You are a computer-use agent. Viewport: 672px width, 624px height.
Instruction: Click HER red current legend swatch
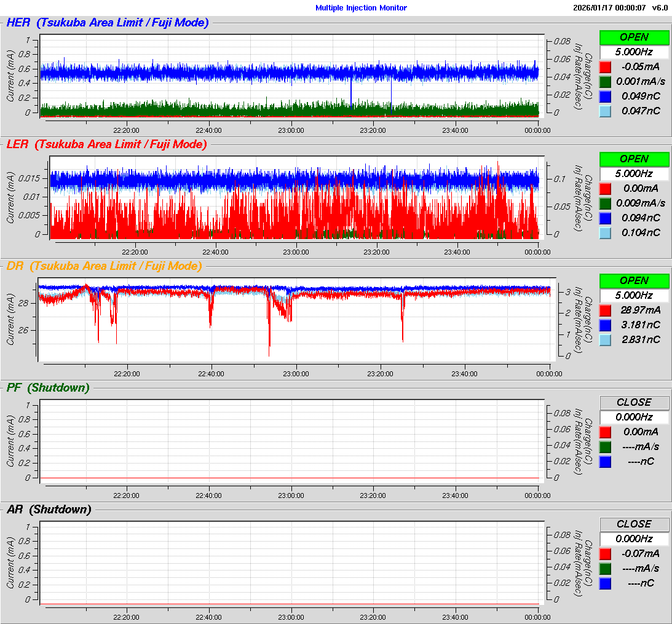tap(606, 66)
